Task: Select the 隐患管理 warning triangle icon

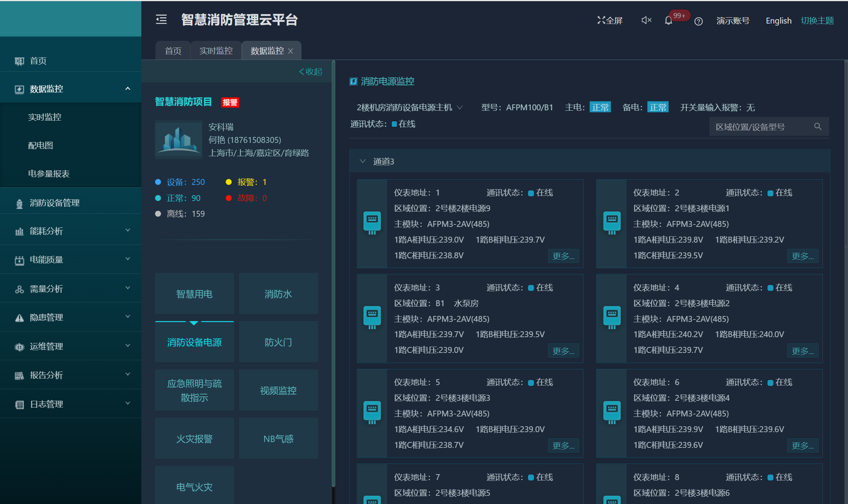Action: [x=19, y=317]
